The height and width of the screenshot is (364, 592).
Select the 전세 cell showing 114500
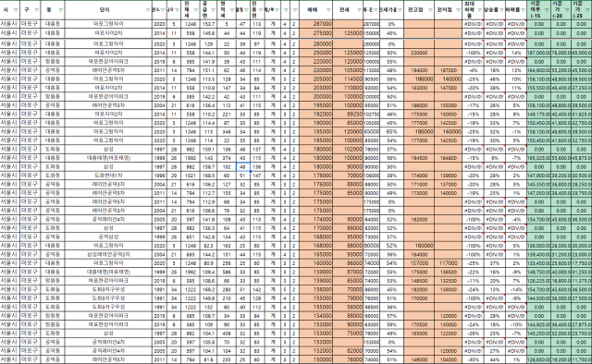[348, 79]
